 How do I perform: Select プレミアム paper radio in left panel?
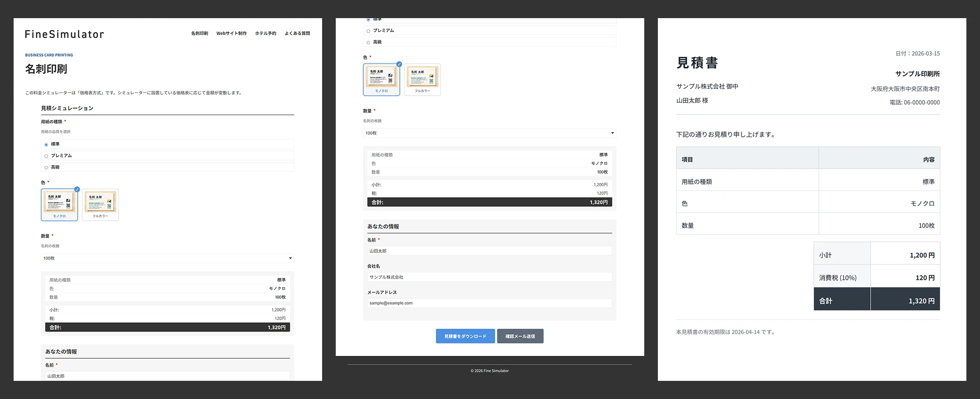click(x=46, y=156)
